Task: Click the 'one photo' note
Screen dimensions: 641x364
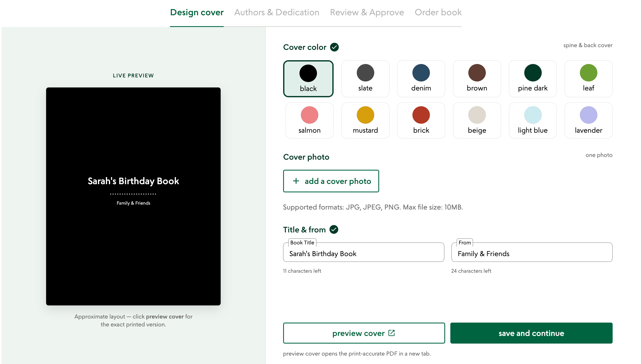Action: point(599,155)
